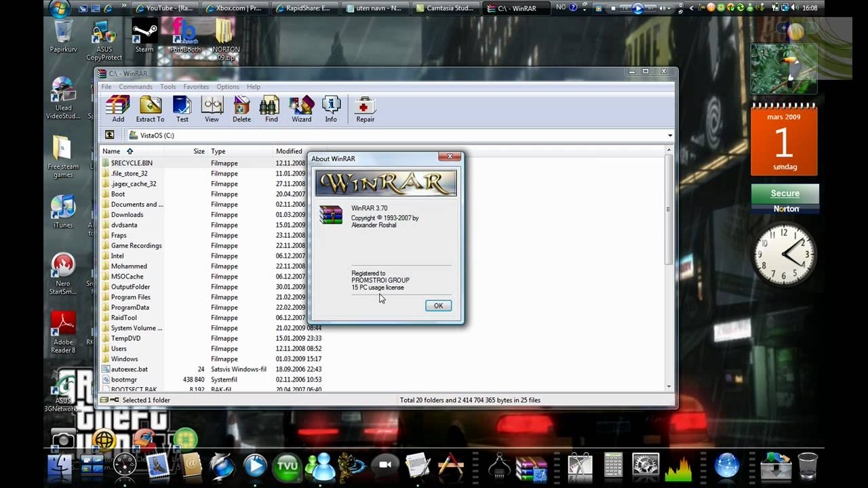Click the Add toolbar icon in WinRAR
The width and height of the screenshot is (868, 488).
point(118,109)
